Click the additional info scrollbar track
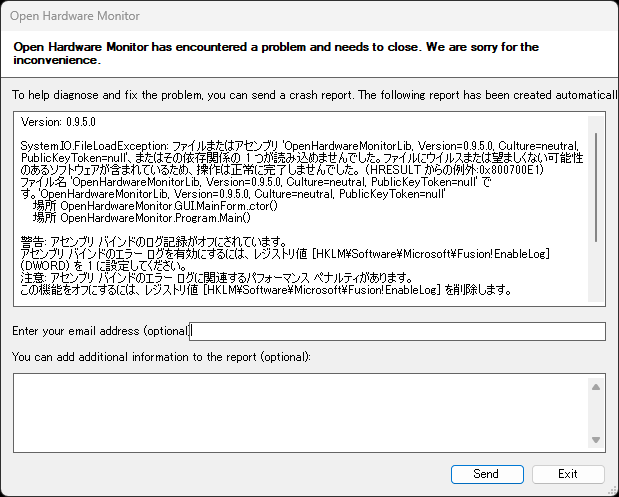 click(x=597, y=413)
